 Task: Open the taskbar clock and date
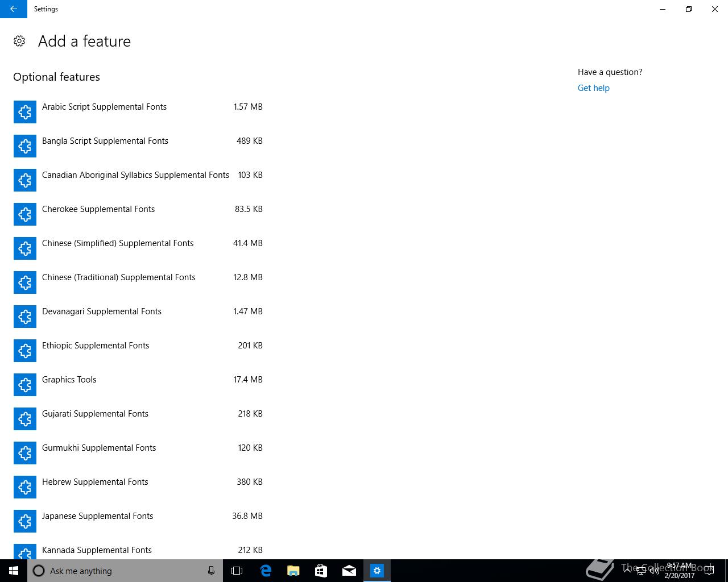(x=680, y=571)
